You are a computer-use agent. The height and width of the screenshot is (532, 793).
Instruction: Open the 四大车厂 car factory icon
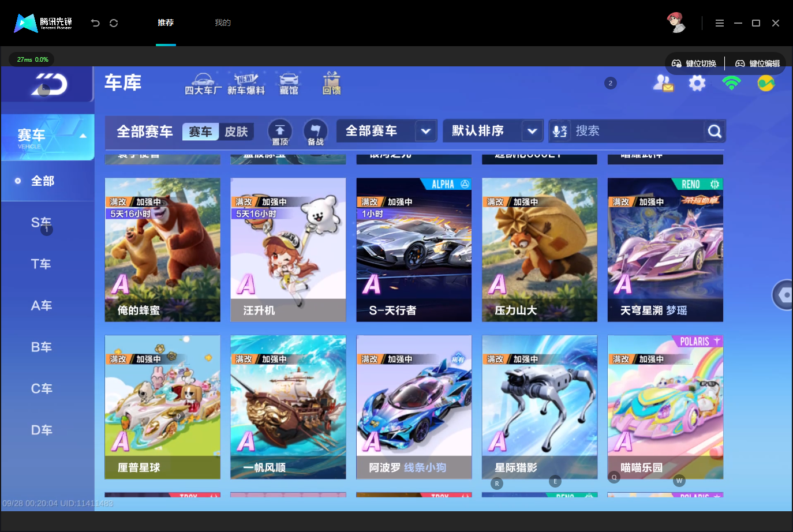click(203, 84)
